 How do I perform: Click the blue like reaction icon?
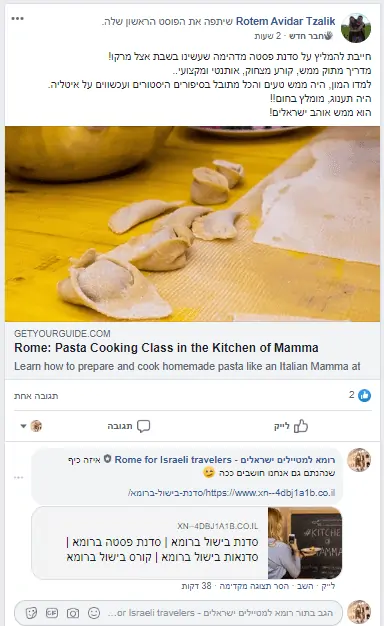point(364,396)
